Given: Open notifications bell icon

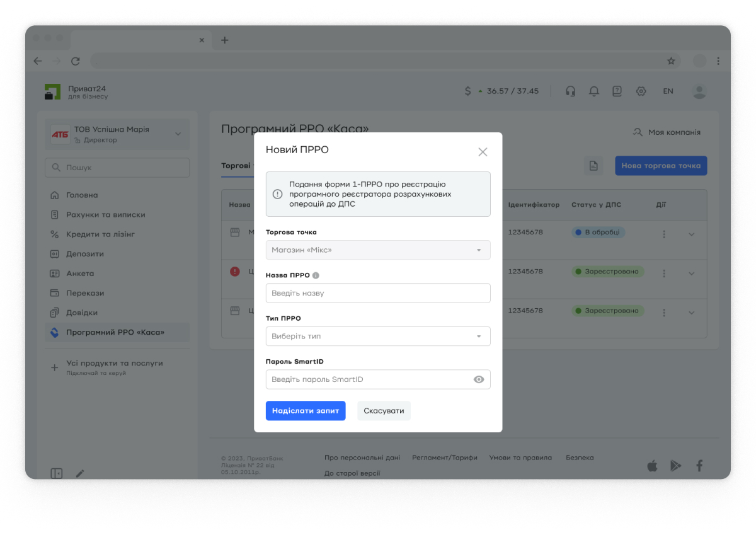Looking at the screenshot, I should click(593, 91).
